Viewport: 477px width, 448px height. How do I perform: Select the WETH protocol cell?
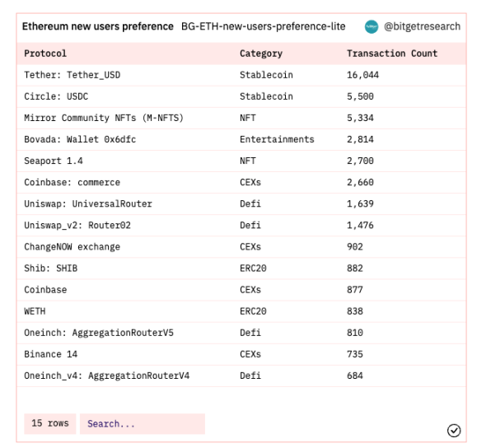tap(35, 311)
